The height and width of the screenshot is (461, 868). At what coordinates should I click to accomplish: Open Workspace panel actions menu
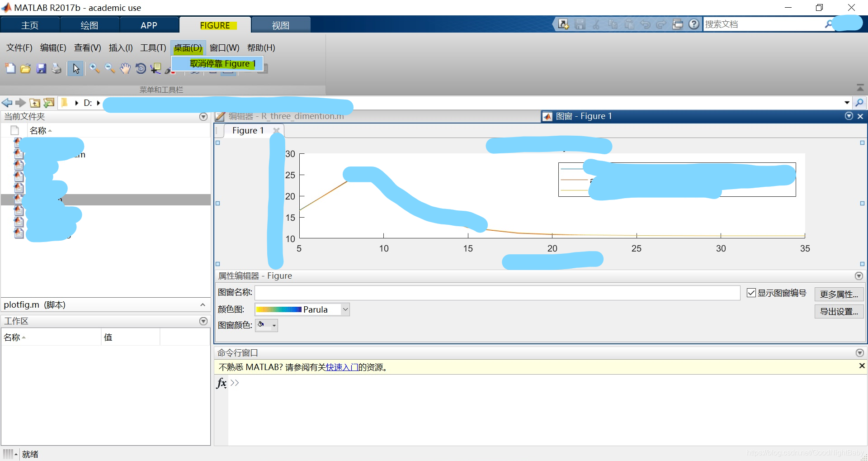point(203,321)
